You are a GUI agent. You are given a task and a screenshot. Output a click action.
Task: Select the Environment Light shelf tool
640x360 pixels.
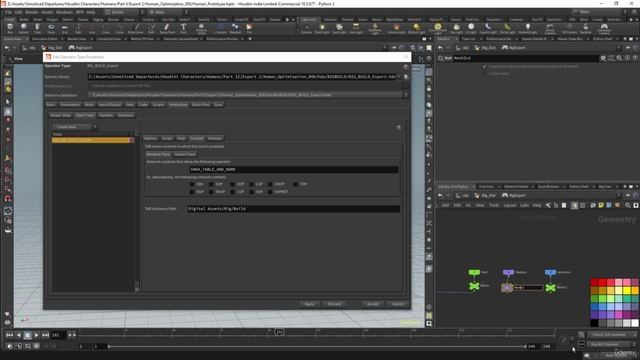(x=438, y=29)
